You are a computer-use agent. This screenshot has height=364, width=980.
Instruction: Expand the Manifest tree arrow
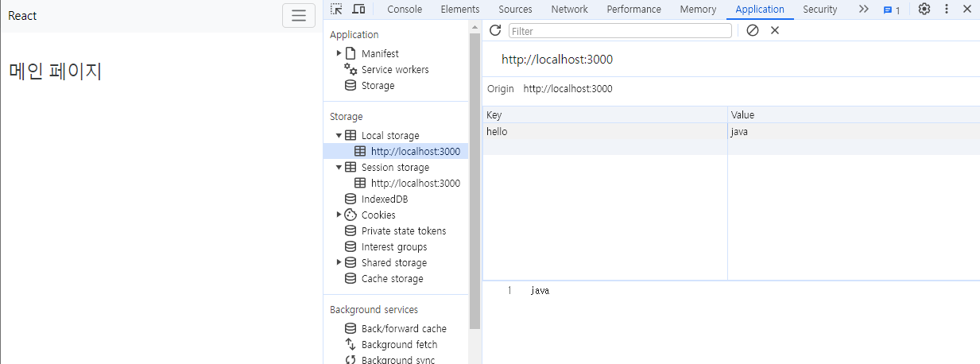339,53
